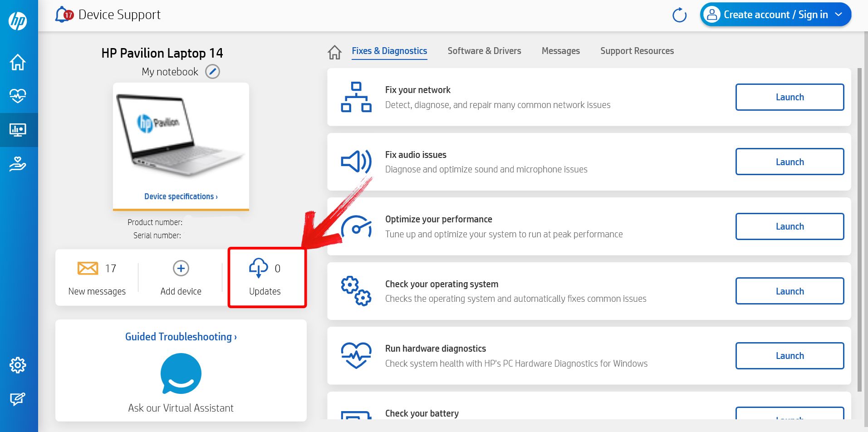Select the device monitor sidebar icon

(x=18, y=130)
